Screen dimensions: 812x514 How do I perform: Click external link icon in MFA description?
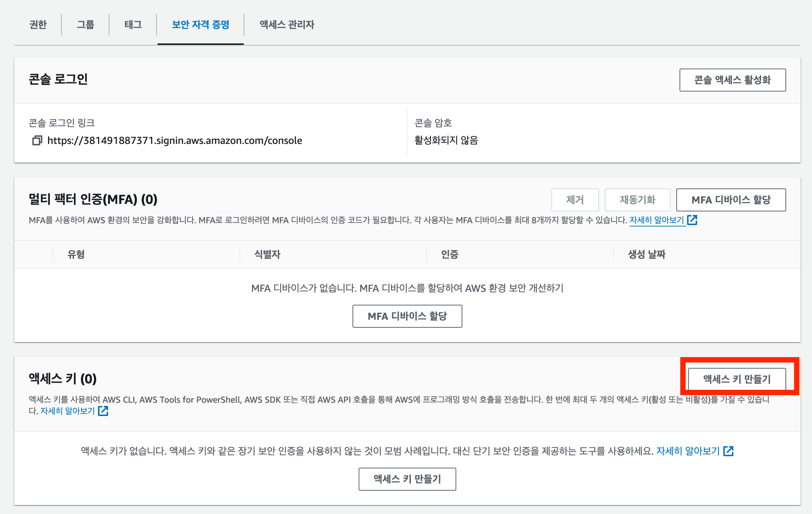click(692, 220)
